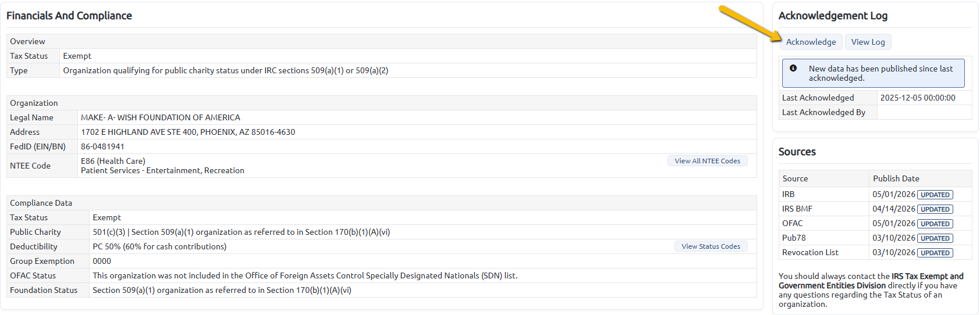Click the UPDATED badge for IRS BMF
This screenshot has width=980, height=315.
tap(935, 209)
